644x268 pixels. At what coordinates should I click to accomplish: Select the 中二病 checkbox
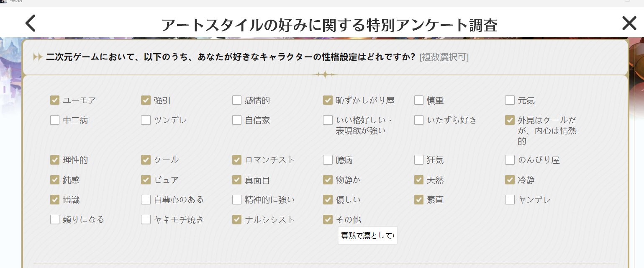(55, 120)
